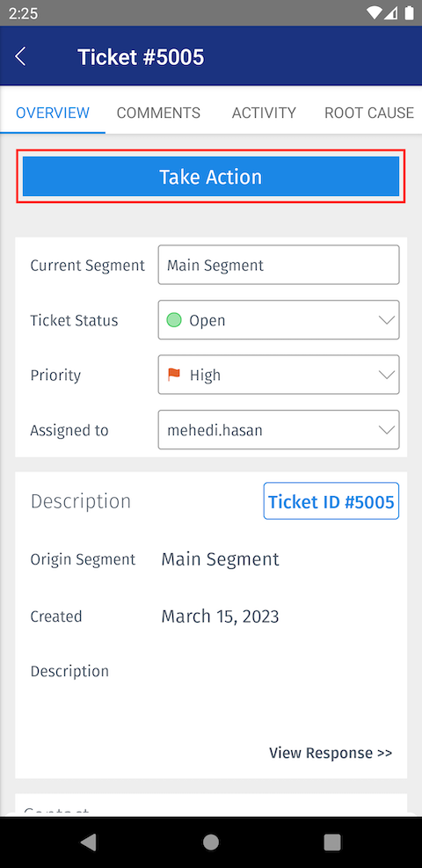Click the Current Segment input field
Screen dimensions: 422x868
click(x=279, y=266)
